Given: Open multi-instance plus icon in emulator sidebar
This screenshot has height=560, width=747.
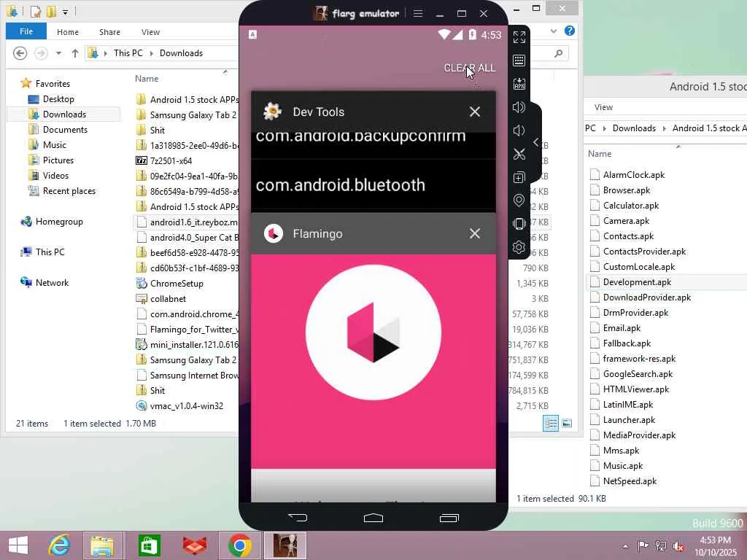Looking at the screenshot, I should (519, 177).
